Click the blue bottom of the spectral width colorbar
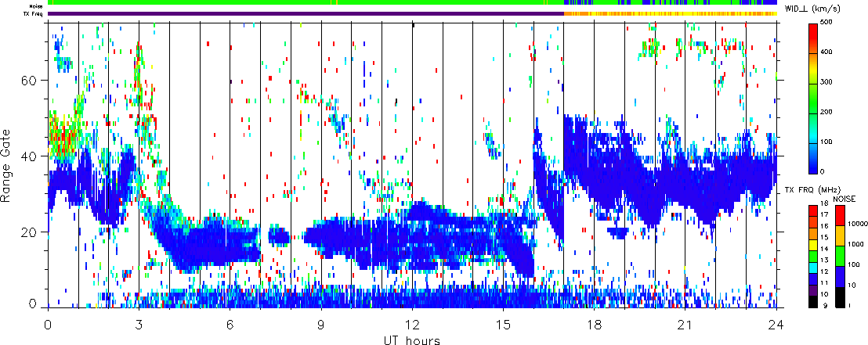 click(814, 167)
